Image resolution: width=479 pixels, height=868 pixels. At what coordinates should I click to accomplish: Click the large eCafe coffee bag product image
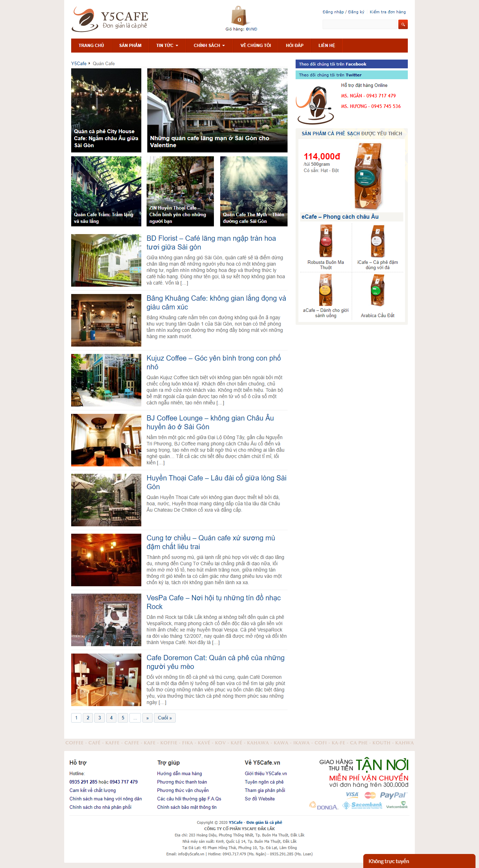tap(368, 176)
